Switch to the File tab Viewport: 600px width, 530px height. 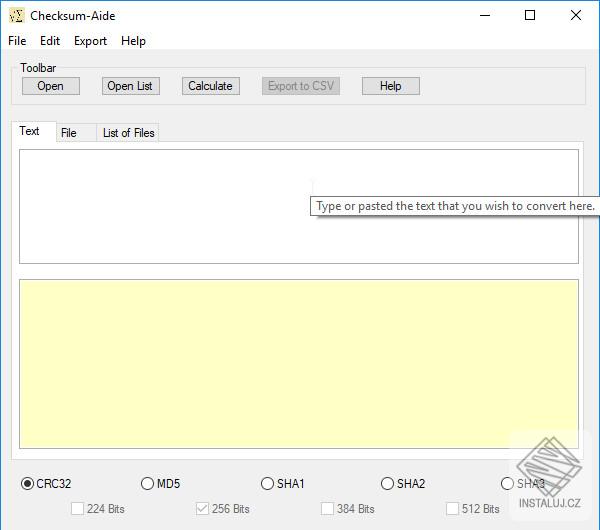point(76,133)
